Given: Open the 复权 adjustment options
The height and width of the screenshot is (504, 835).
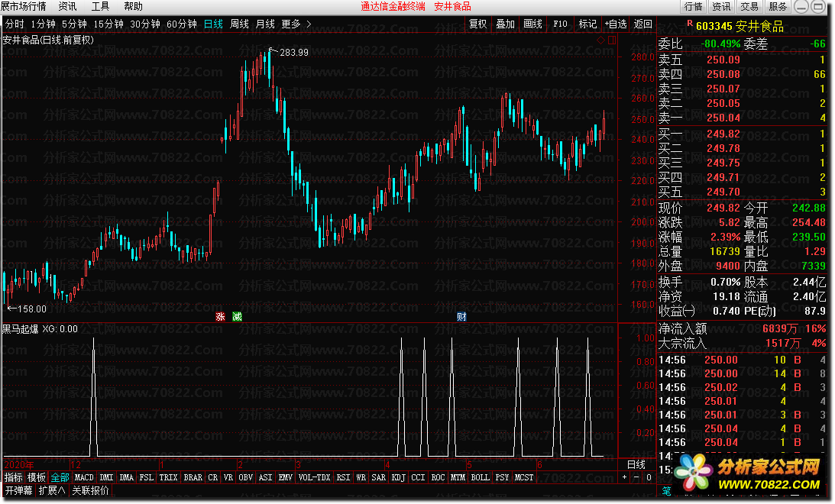Looking at the screenshot, I should tap(477, 24).
